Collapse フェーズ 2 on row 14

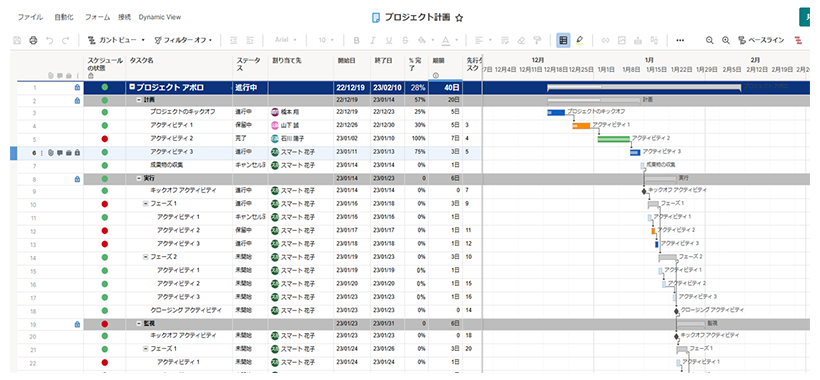[x=146, y=257]
